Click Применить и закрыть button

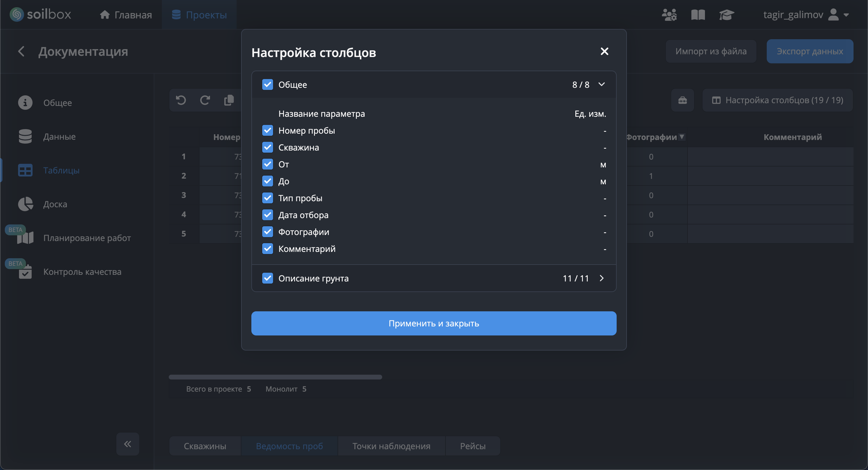coord(434,323)
